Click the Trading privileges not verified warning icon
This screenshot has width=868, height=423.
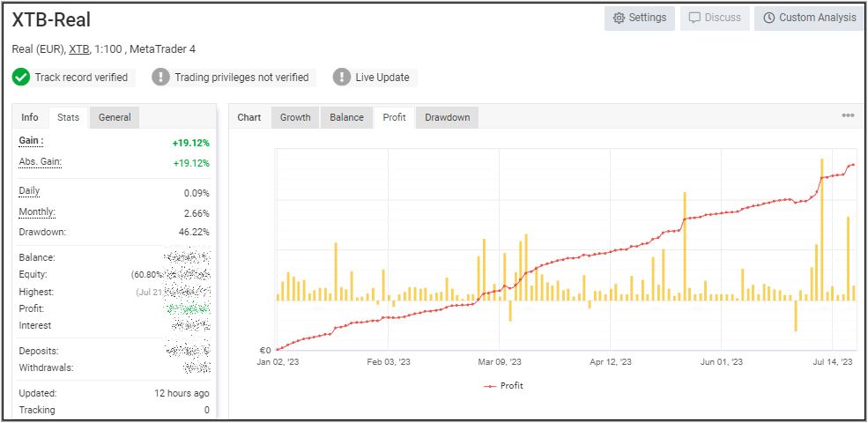[x=160, y=78]
